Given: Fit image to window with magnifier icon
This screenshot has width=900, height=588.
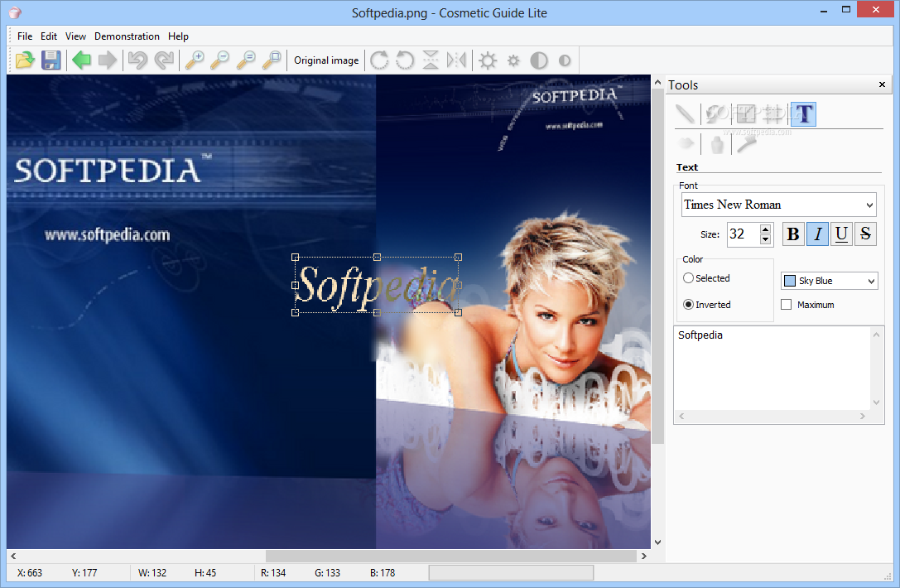Looking at the screenshot, I should pyautogui.click(x=272, y=60).
